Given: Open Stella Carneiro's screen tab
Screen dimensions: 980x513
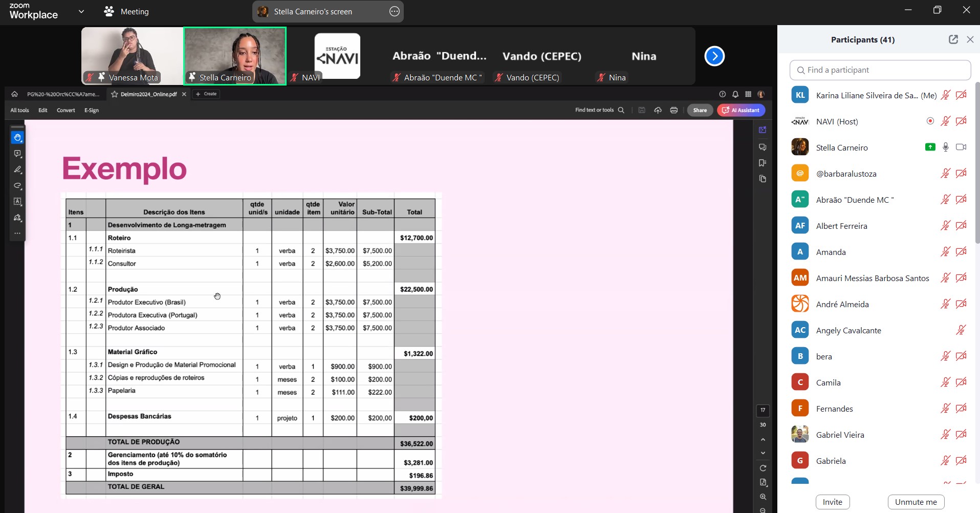Looking at the screenshot, I should tap(313, 11).
